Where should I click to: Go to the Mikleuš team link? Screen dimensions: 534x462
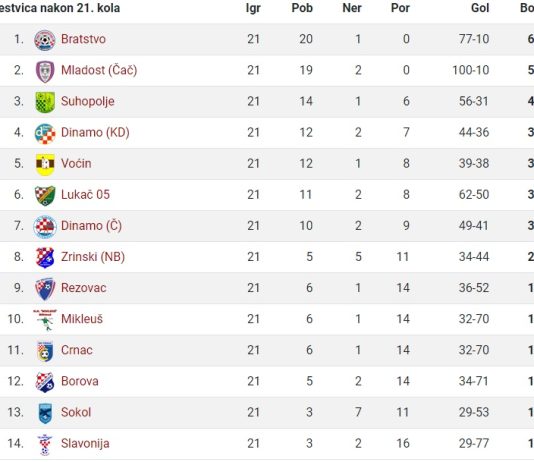pyautogui.click(x=82, y=319)
